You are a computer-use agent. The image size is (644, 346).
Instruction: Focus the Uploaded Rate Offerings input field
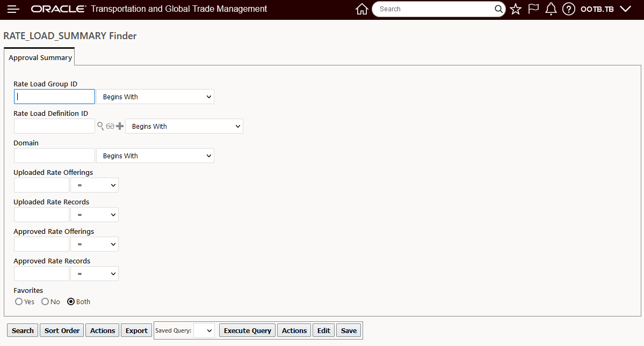coord(41,185)
